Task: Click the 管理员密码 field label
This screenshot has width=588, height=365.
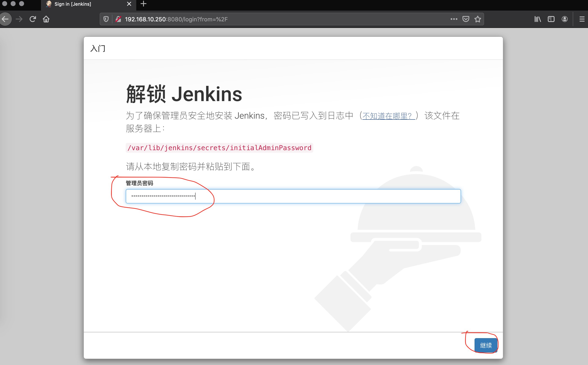Action: pos(139,183)
